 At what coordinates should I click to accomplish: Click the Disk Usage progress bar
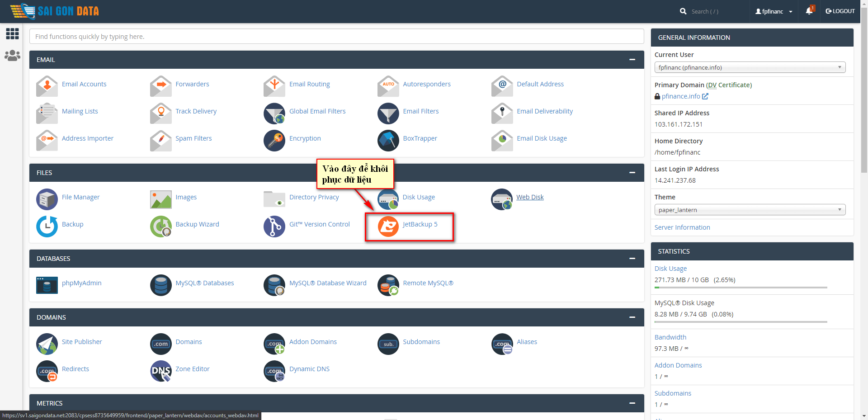[x=741, y=288]
